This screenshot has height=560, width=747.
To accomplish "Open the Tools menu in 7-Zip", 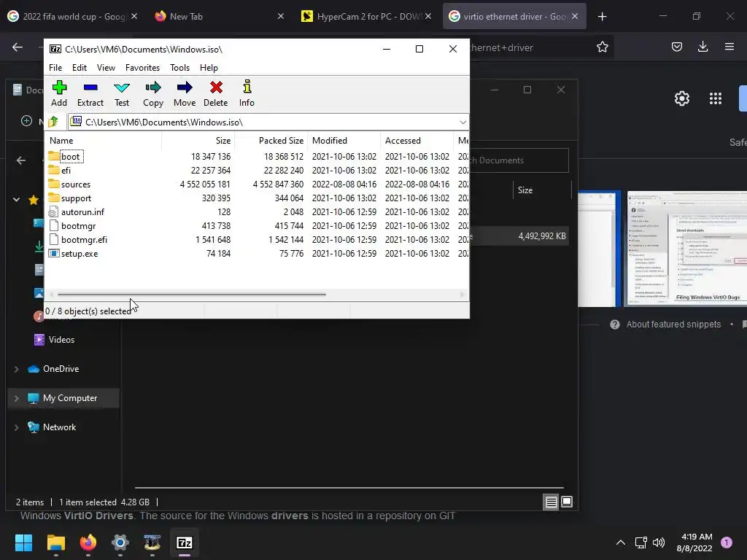I will coord(179,68).
